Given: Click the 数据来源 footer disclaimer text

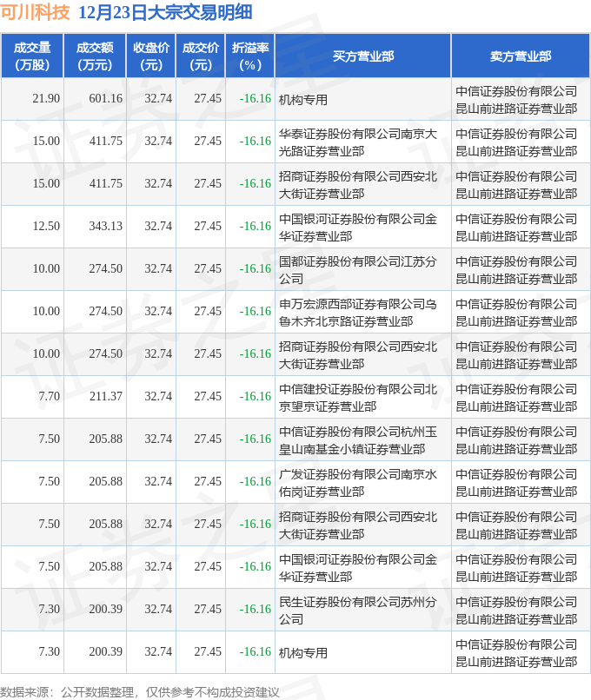Looking at the screenshot, I should (140, 691).
